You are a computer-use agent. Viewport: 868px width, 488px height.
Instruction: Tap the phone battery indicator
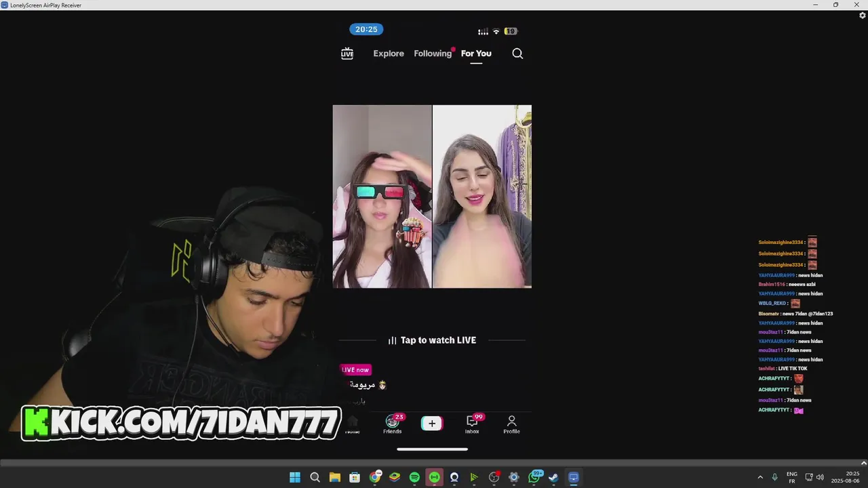click(x=511, y=31)
